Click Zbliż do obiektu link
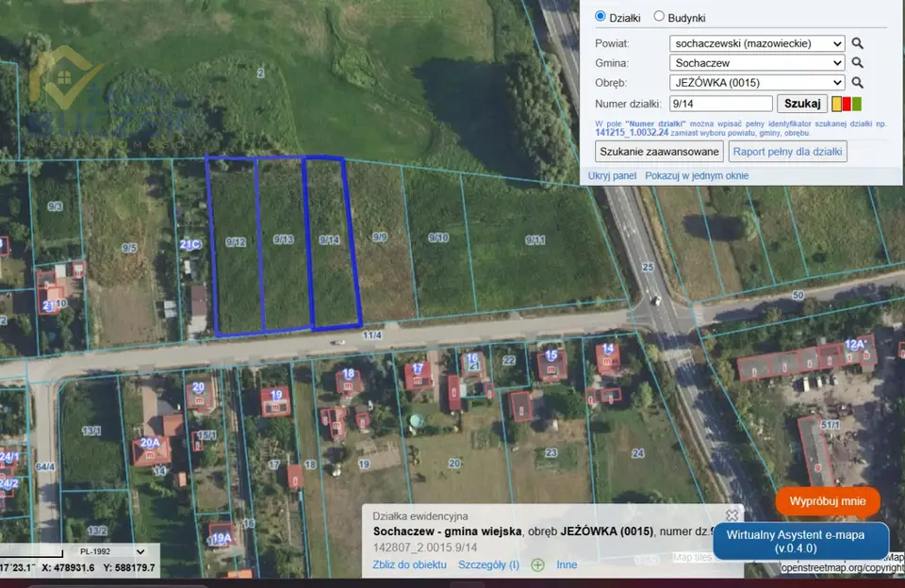The width and height of the screenshot is (905, 588). (409, 565)
